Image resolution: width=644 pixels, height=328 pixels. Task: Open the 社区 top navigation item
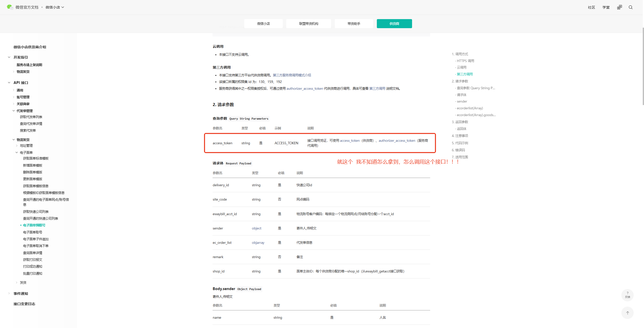click(x=591, y=7)
